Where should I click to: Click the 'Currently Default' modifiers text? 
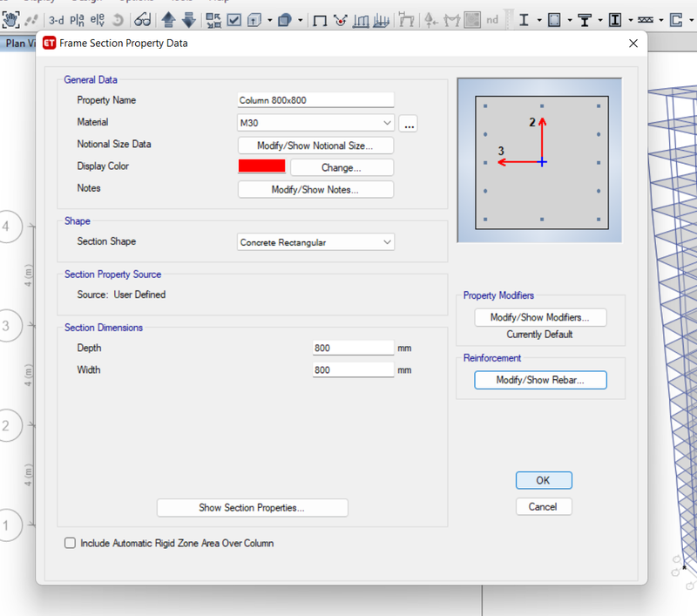point(539,335)
